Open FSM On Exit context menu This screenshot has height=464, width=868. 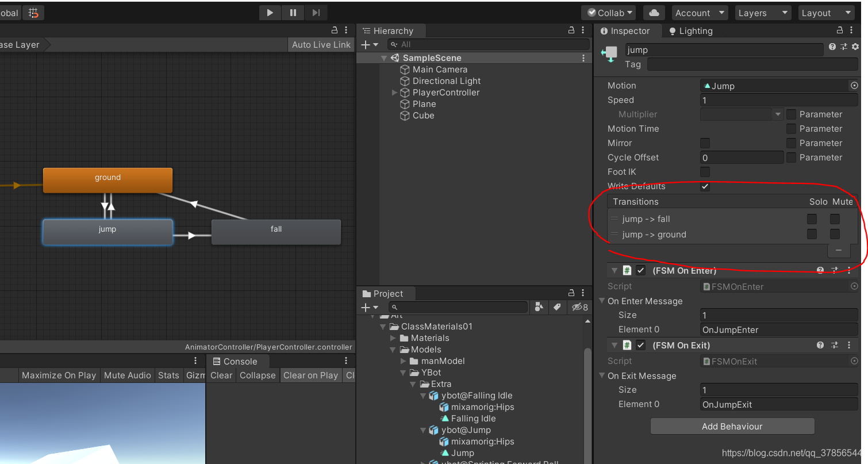tap(849, 345)
